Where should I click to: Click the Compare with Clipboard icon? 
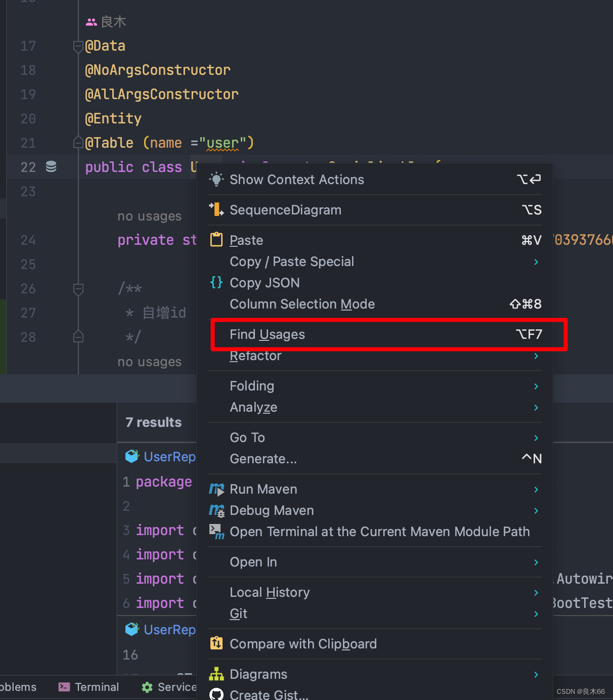tap(216, 643)
